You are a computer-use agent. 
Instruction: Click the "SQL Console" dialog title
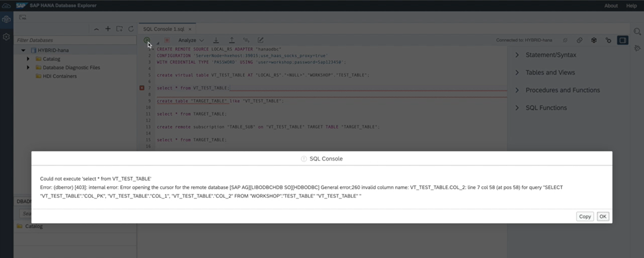326,159
